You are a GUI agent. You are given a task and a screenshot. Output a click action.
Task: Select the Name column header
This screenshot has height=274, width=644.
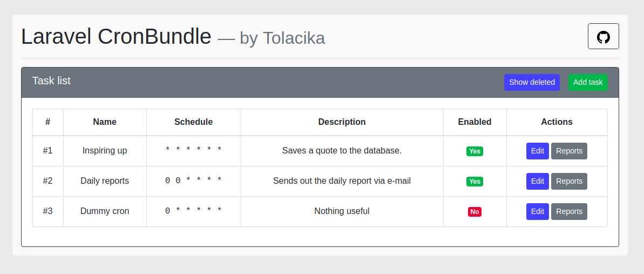click(x=105, y=122)
